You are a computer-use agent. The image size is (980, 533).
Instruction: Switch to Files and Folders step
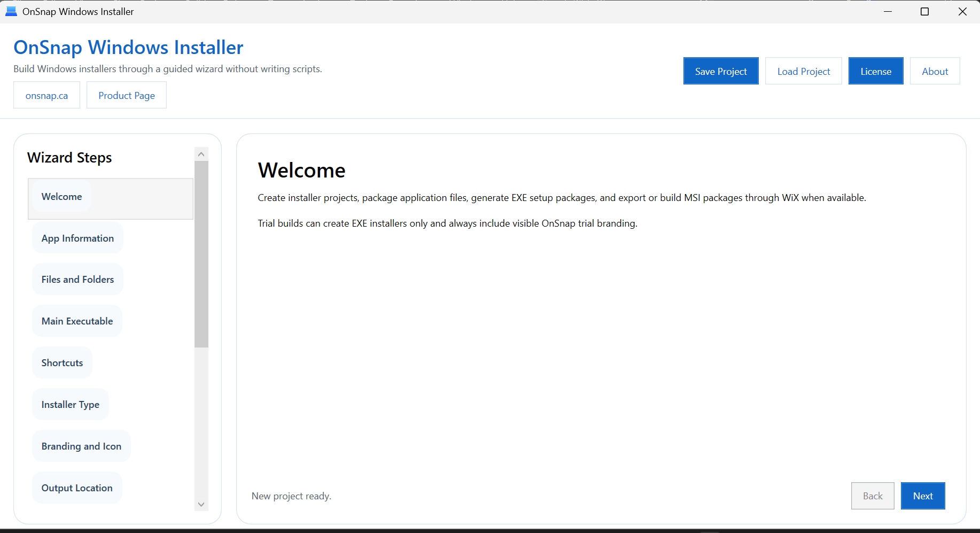click(77, 279)
